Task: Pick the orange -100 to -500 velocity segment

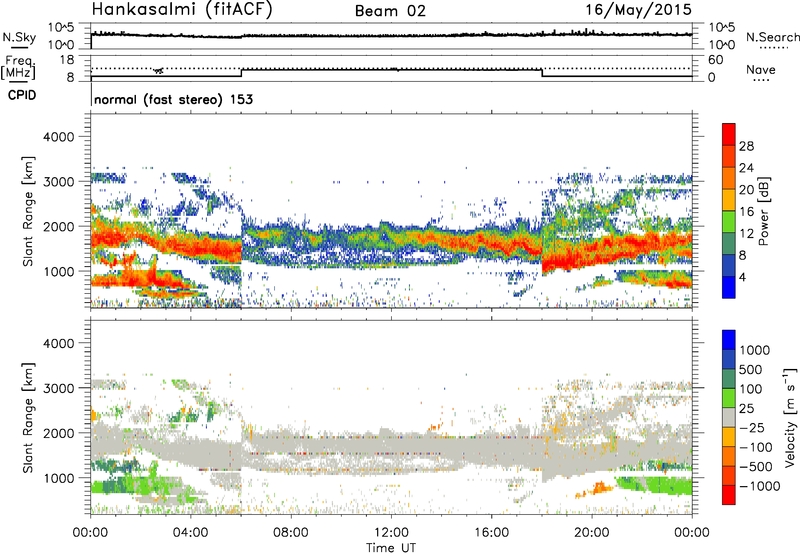Action: tap(729, 456)
